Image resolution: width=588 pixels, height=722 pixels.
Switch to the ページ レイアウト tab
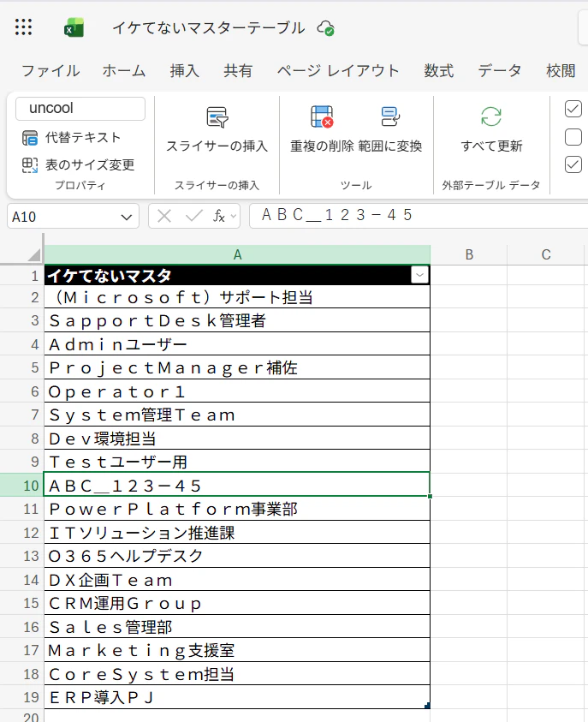[x=338, y=71]
